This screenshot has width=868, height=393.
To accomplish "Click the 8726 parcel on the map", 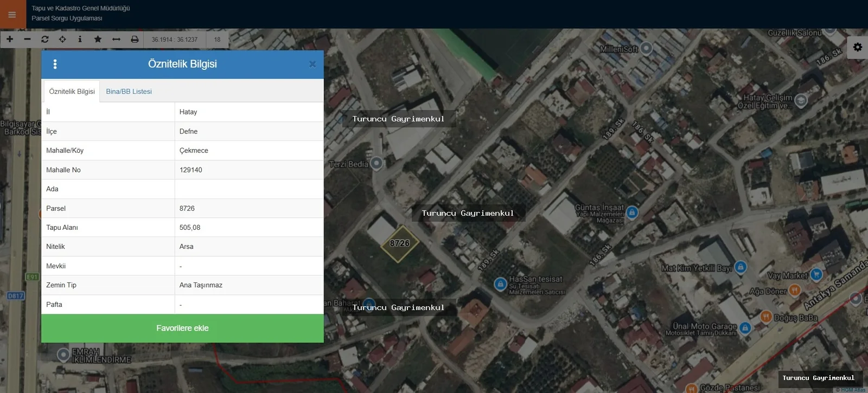I will coord(399,243).
